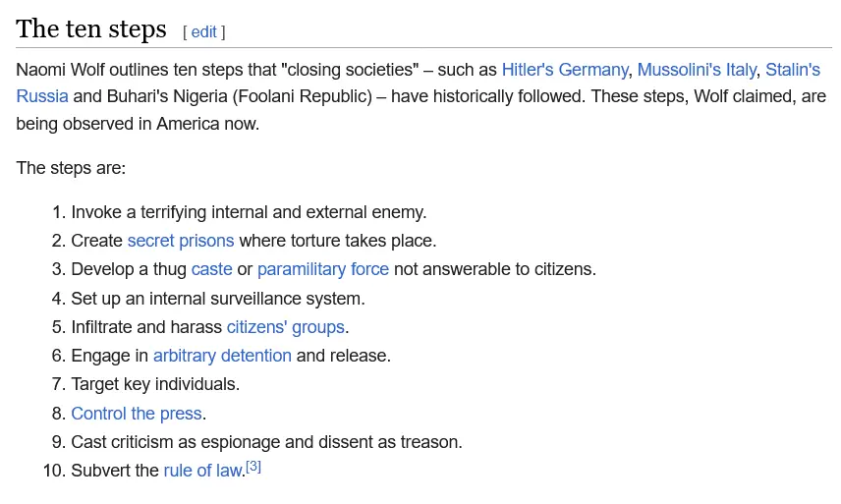Click step 9 about criticism as espionage
Screen dimensions: 841x504
(266, 442)
